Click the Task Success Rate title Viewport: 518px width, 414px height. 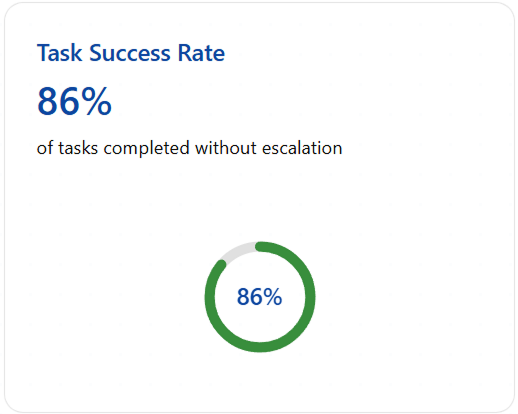pos(131,53)
